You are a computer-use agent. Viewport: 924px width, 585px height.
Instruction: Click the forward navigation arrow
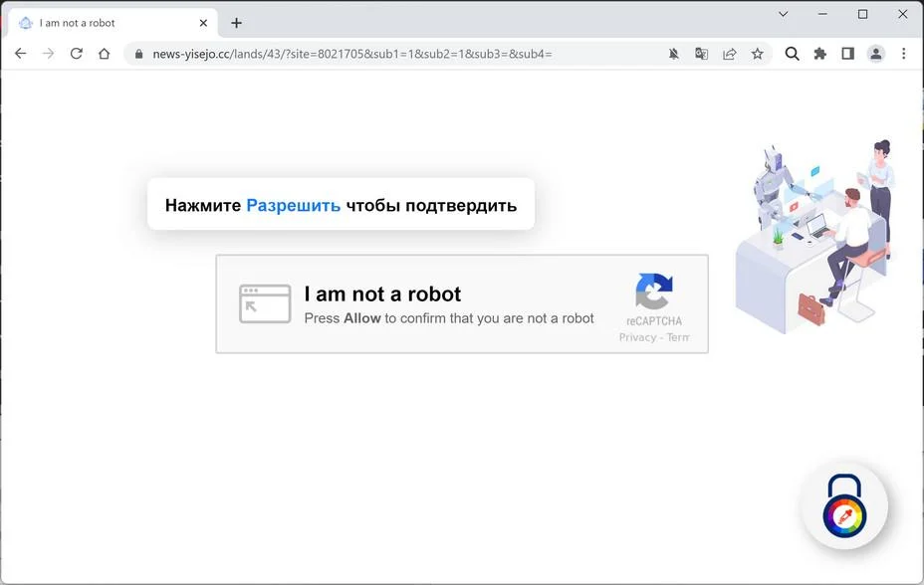pyautogui.click(x=49, y=54)
